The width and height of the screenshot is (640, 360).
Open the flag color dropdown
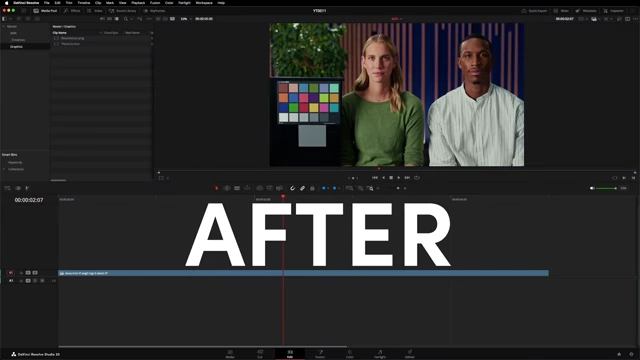pyautogui.click(x=328, y=188)
